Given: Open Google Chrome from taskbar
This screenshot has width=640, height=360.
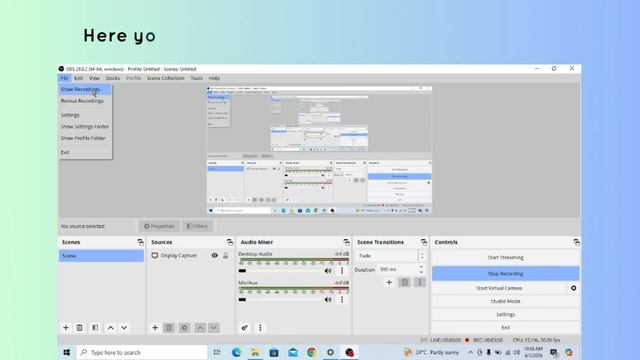Looking at the screenshot, I should pos(312,352).
